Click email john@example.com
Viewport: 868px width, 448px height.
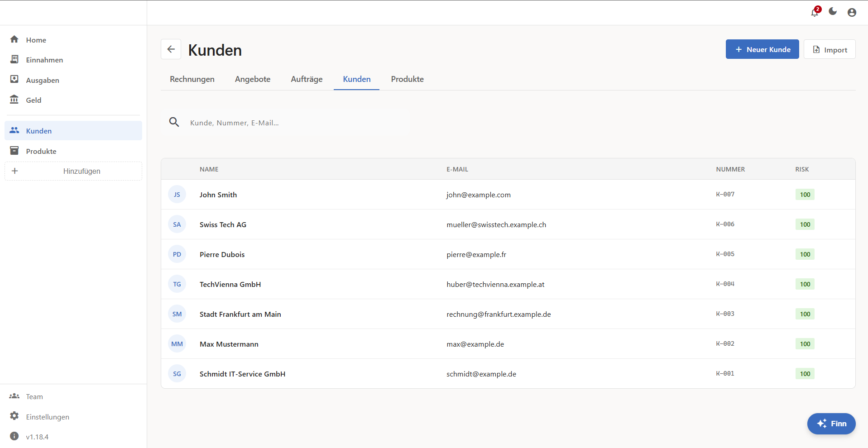point(478,195)
